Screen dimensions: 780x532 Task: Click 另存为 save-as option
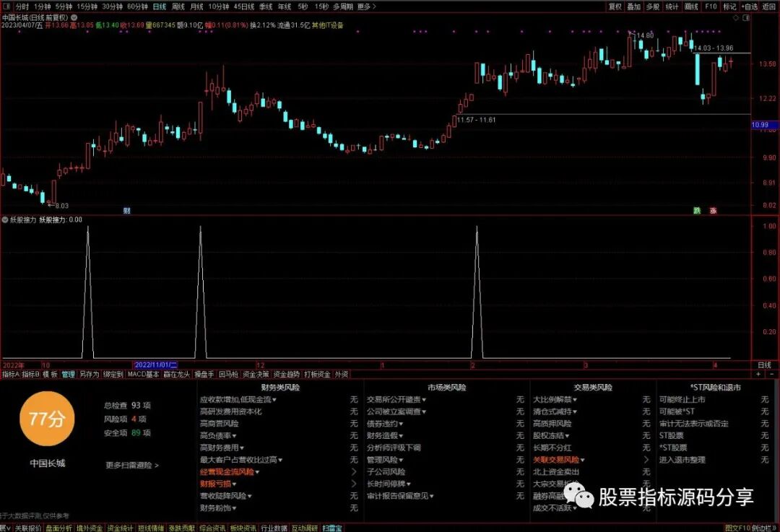point(89,374)
